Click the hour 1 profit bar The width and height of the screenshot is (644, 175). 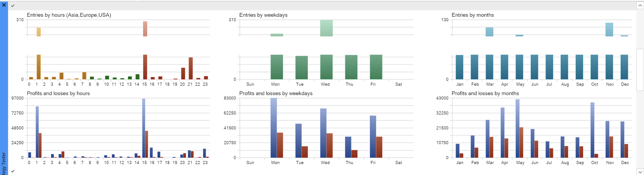click(37, 132)
